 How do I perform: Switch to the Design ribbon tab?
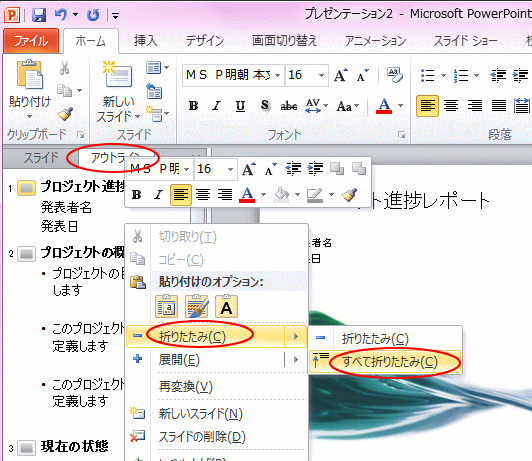(205, 41)
